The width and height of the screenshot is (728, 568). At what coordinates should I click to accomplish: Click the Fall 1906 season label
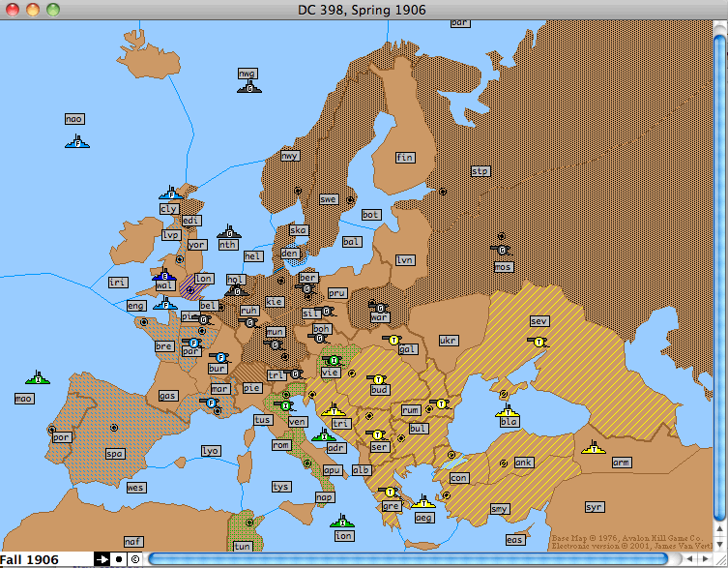tap(29, 559)
